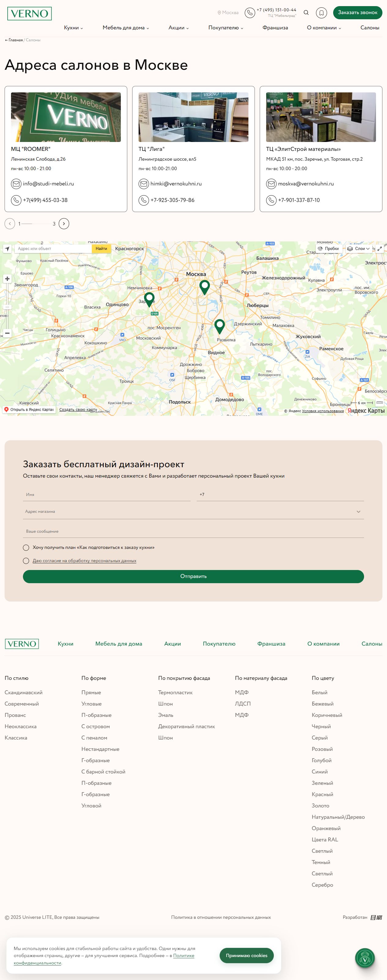Zoom in the map with plus button
387x980 pixels.
coord(7,279)
